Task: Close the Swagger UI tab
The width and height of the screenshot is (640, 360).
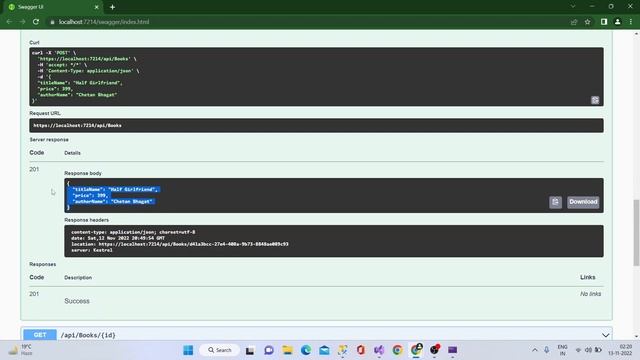Action: 96,7
